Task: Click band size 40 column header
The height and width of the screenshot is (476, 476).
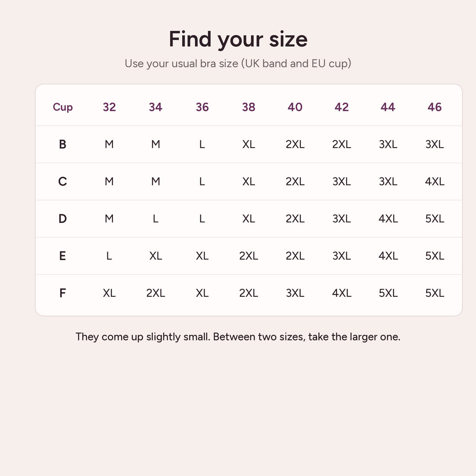Action: click(295, 107)
